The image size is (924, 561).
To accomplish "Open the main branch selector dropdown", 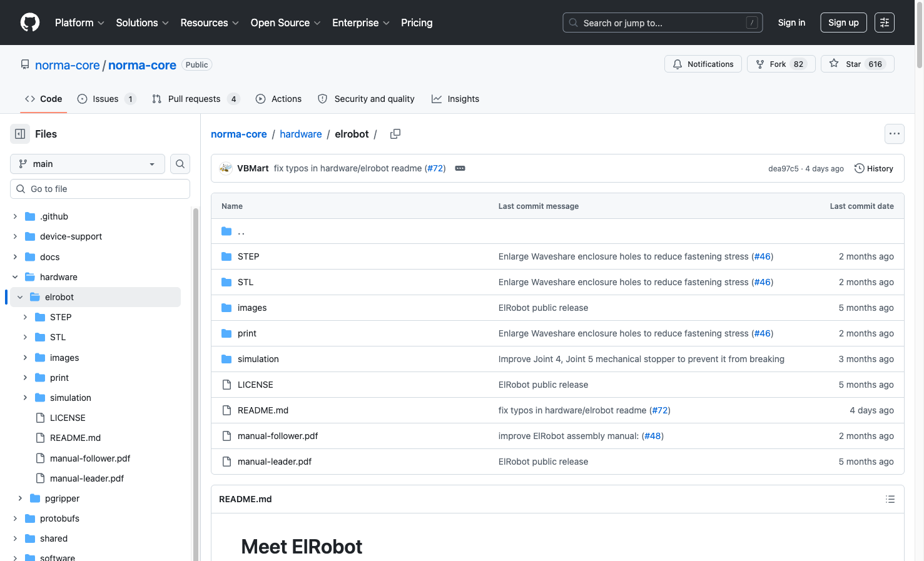I will coord(88,164).
